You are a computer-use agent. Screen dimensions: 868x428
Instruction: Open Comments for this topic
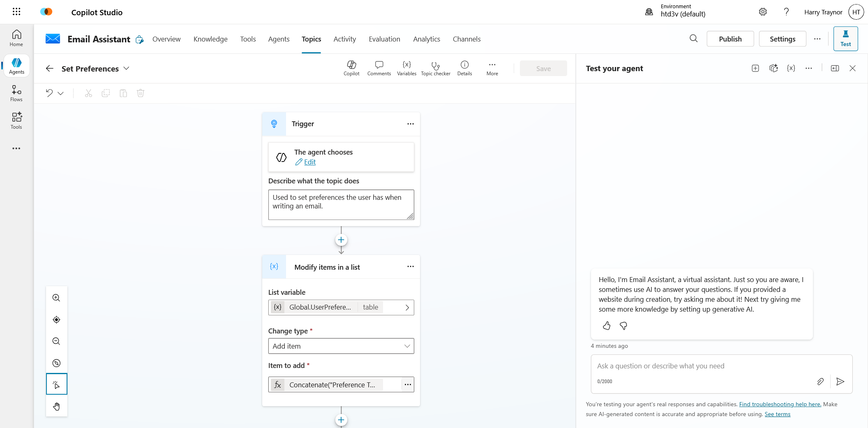pyautogui.click(x=379, y=68)
